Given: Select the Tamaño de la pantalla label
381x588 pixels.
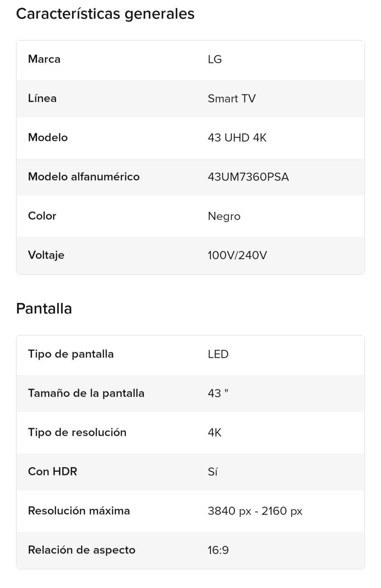Looking at the screenshot, I should click(86, 393).
